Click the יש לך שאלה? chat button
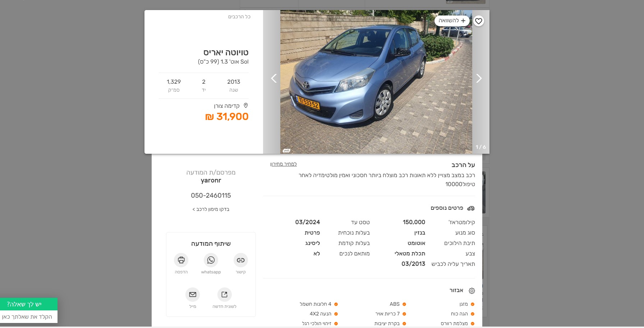Viewport: 644px width, 328px height. point(29,304)
